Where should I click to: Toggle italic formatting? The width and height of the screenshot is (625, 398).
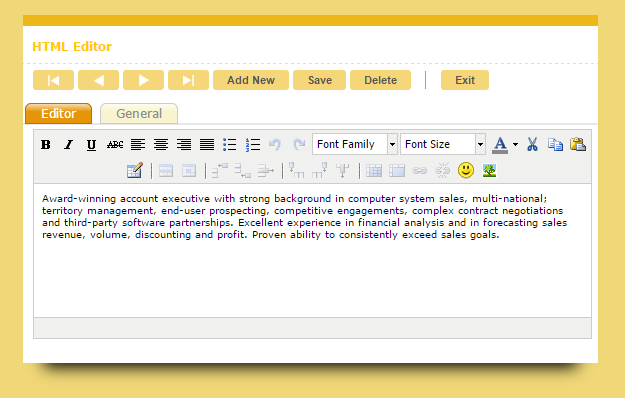[69, 144]
